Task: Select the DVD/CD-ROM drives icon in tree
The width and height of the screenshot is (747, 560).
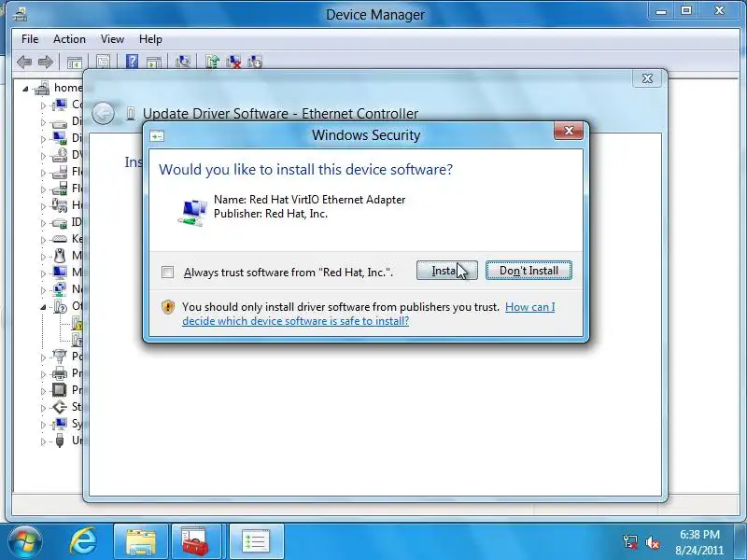Action: (x=60, y=155)
